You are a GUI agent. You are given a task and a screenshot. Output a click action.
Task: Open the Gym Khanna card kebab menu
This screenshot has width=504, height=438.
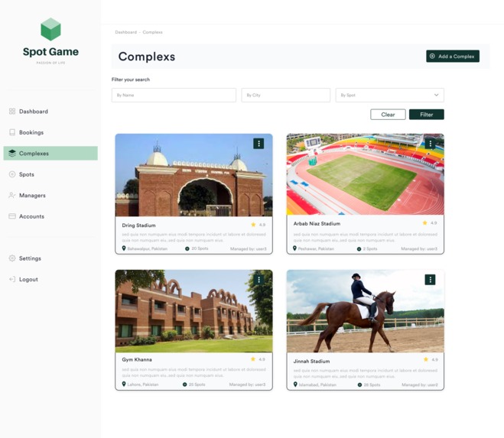[259, 280]
